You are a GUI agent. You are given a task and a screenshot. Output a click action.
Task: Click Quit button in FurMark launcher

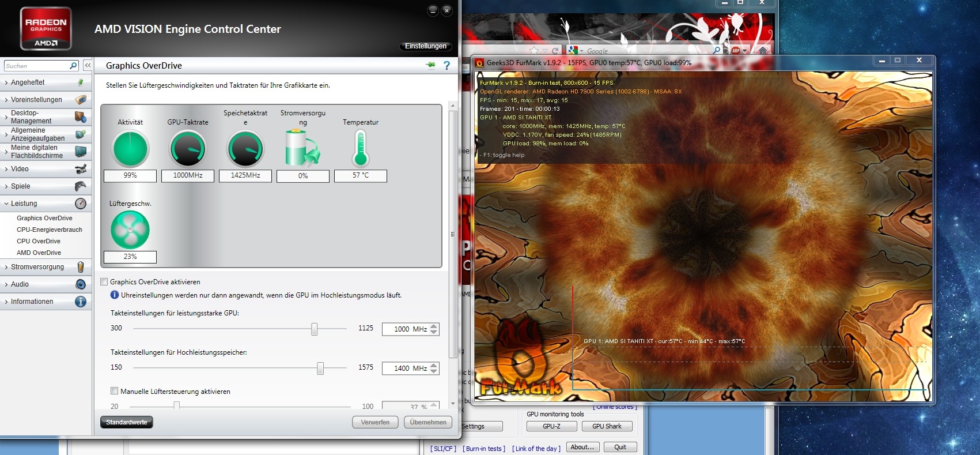tap(620, 447)
